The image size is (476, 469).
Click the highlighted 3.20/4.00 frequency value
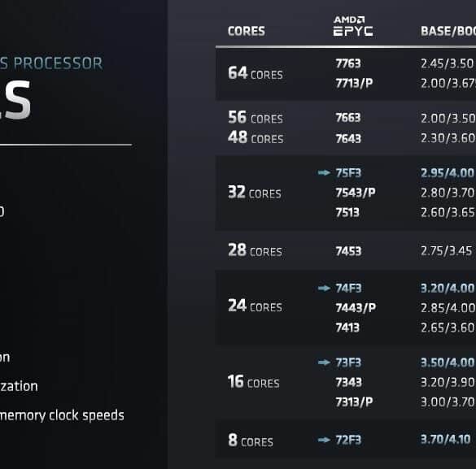coord(448,288)
